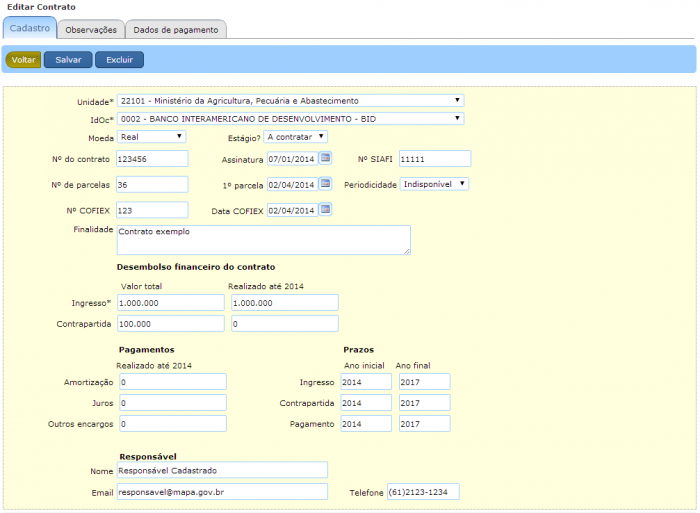Focus the Contrapartida Ano inicial field

pyautogui.click(x=366, y=403)
